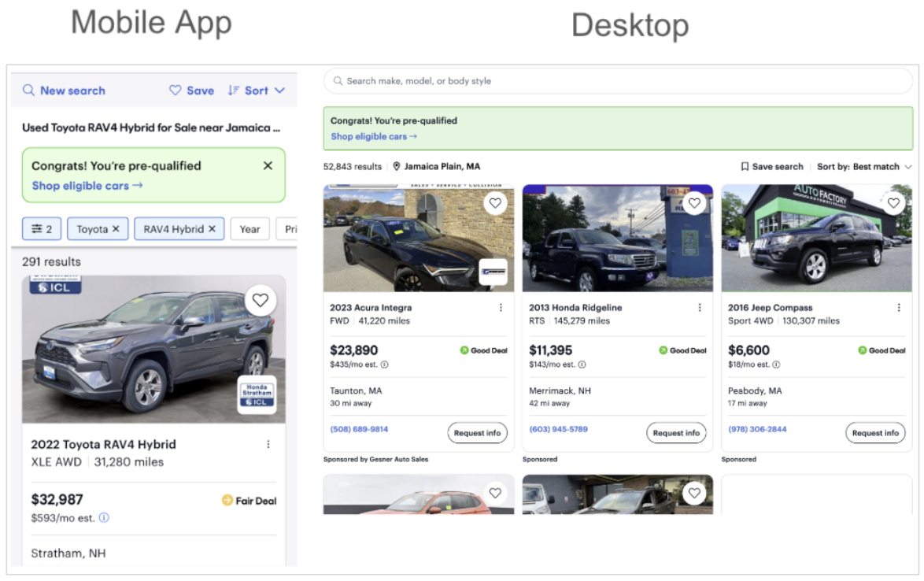Call (978) 306-2844 phone link
The image size is (924, 581).
click(757, 429)
